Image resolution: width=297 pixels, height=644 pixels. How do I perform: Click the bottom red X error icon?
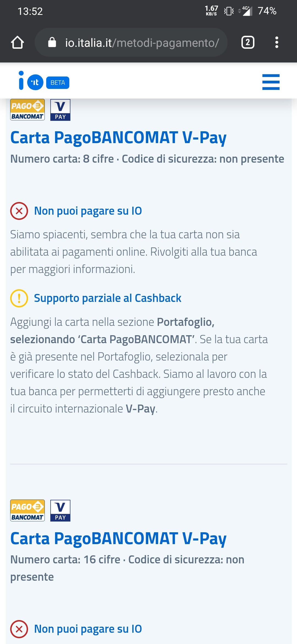point(19,629)
